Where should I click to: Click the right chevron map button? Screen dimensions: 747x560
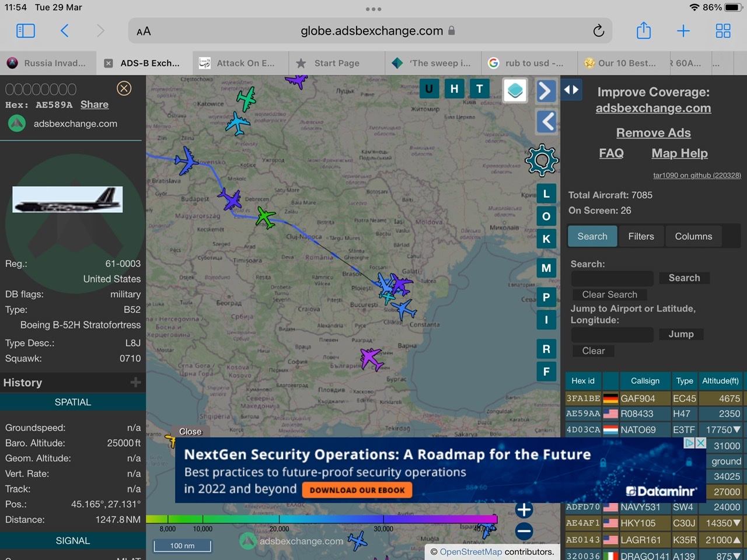point(546,90)
